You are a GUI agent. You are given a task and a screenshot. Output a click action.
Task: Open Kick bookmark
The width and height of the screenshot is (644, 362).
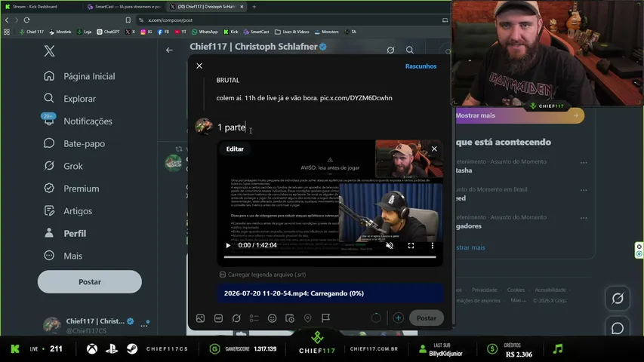click(x=231, y=32)
